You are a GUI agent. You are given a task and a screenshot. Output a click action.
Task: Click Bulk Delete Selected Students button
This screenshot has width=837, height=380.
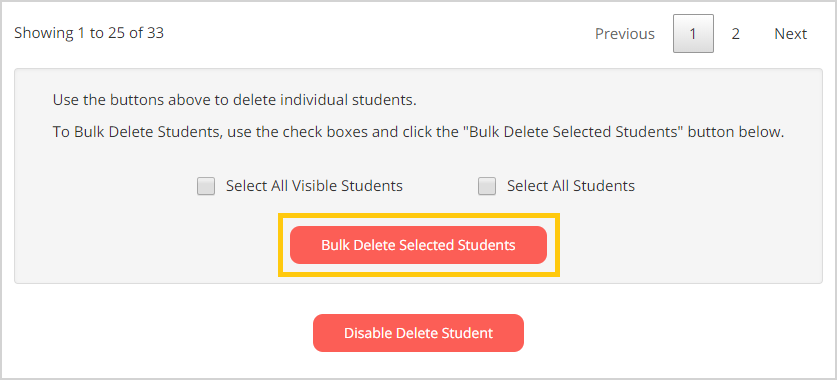[x=418, y=245]
